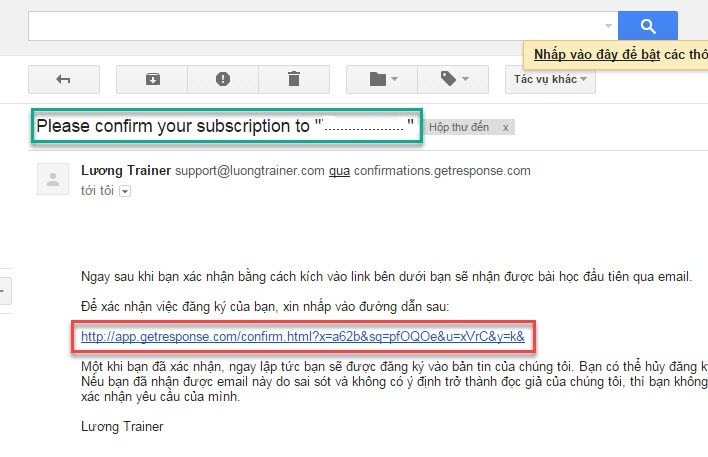Click the Nhấp vào đây để bật notification link
The width and height of the screenshot is (708, 457).
point(596,55)
